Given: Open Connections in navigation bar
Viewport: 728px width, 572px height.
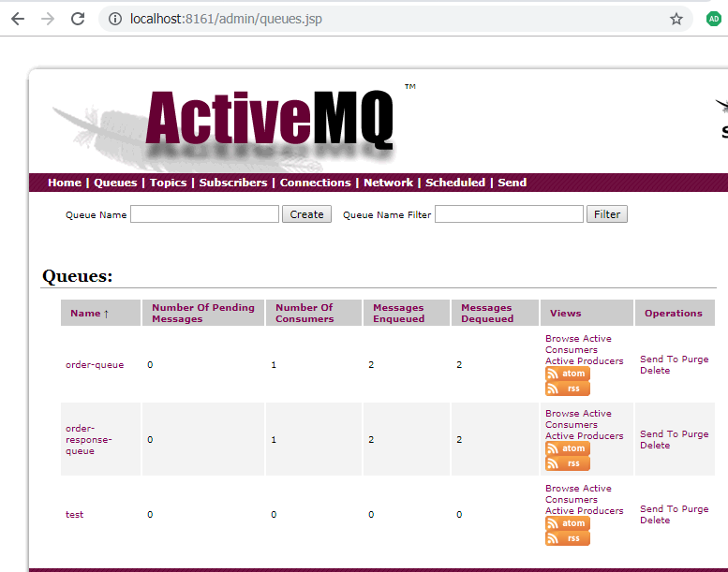Looking at the screenshot, I should point(315,183).
